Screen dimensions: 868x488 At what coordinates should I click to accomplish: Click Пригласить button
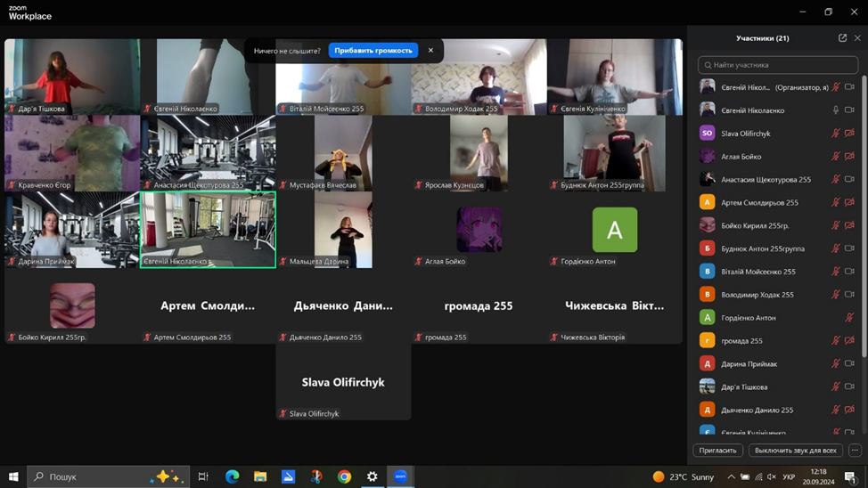[717, 451]
